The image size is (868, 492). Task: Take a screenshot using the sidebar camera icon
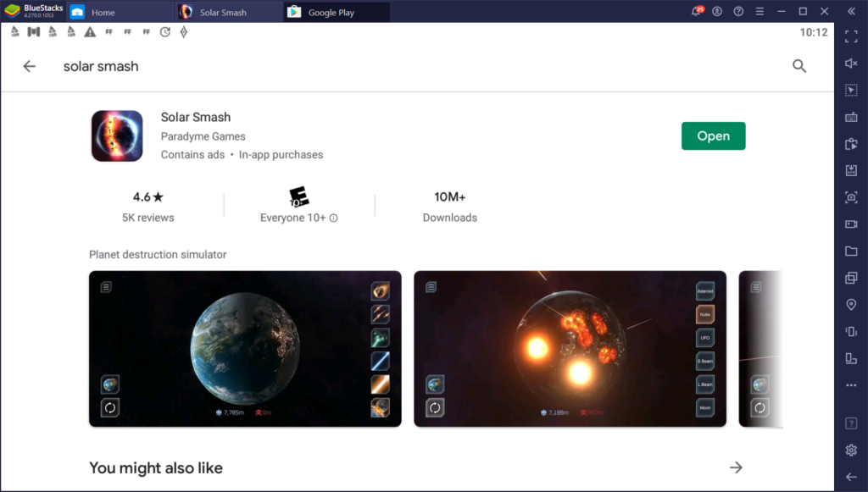coord(851,196)
